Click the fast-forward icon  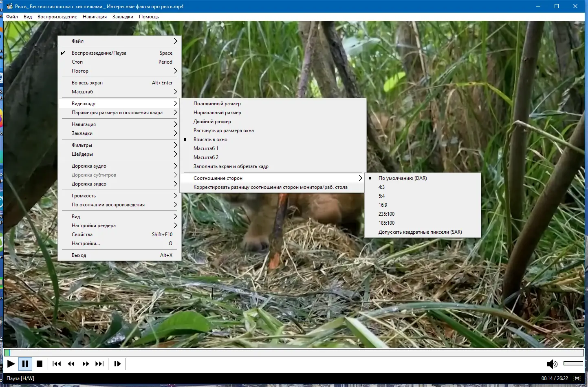coord(86,364)
